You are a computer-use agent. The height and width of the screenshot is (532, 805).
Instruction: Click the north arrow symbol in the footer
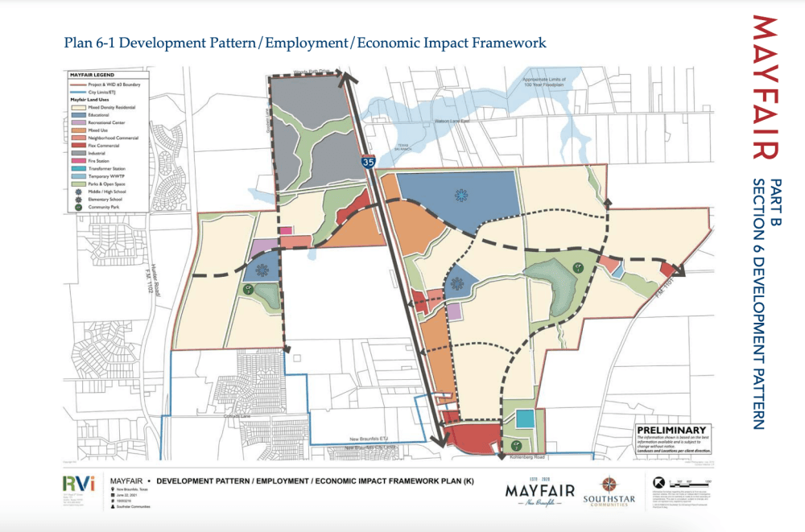tap(658, 482)
